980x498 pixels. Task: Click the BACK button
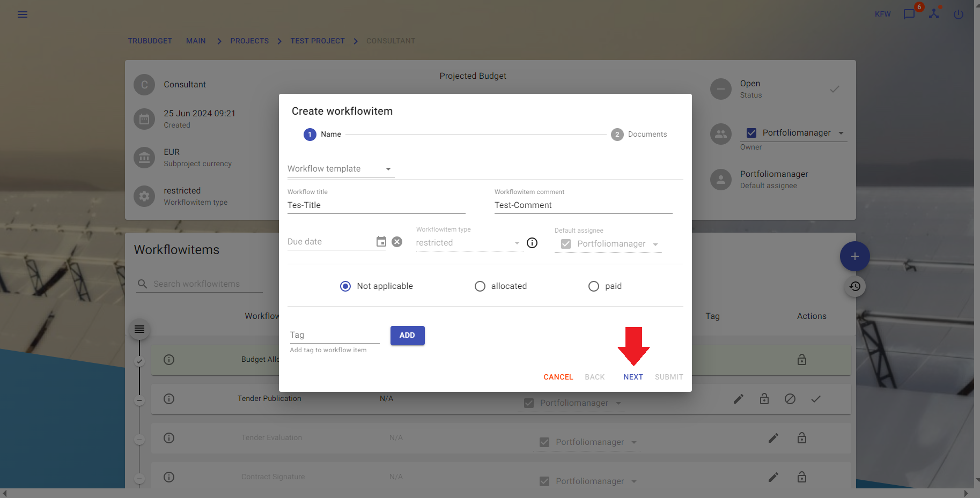[594, 377]
